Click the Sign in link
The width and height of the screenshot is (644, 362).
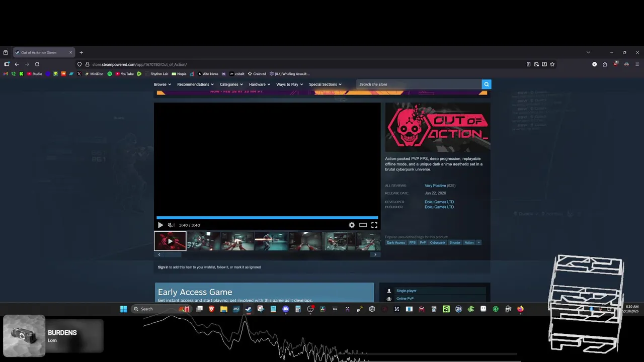163,267
